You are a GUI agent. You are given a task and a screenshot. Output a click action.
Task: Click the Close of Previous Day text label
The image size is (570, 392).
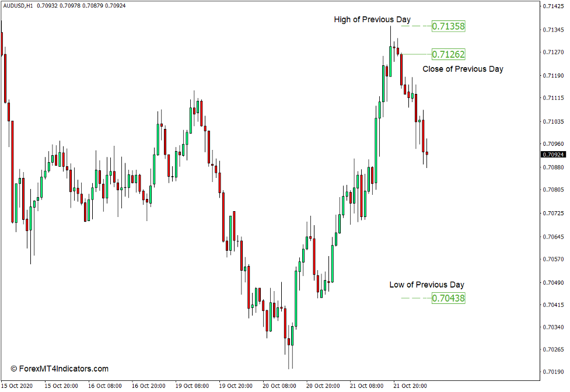click(x=463, y=69)
